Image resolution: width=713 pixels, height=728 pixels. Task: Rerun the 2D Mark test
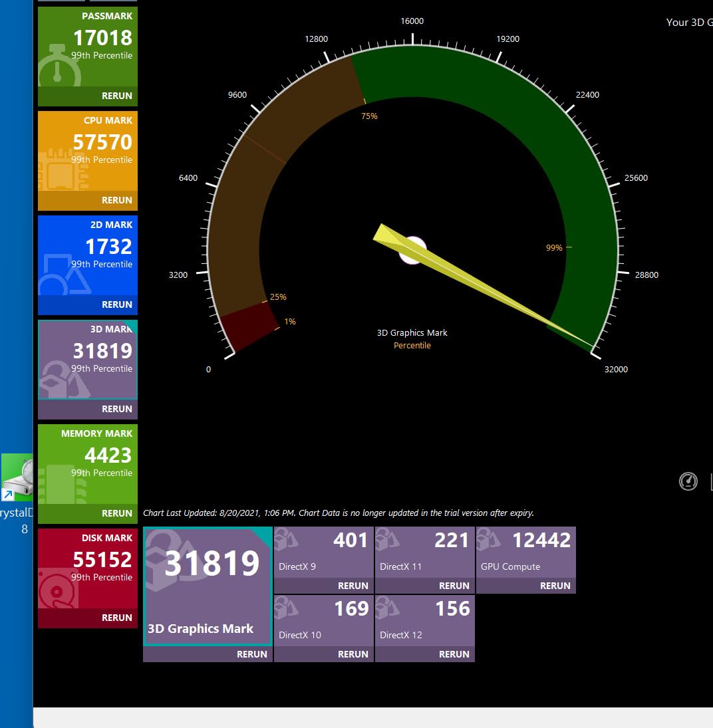pyautogui.click(x=116, y=304)
